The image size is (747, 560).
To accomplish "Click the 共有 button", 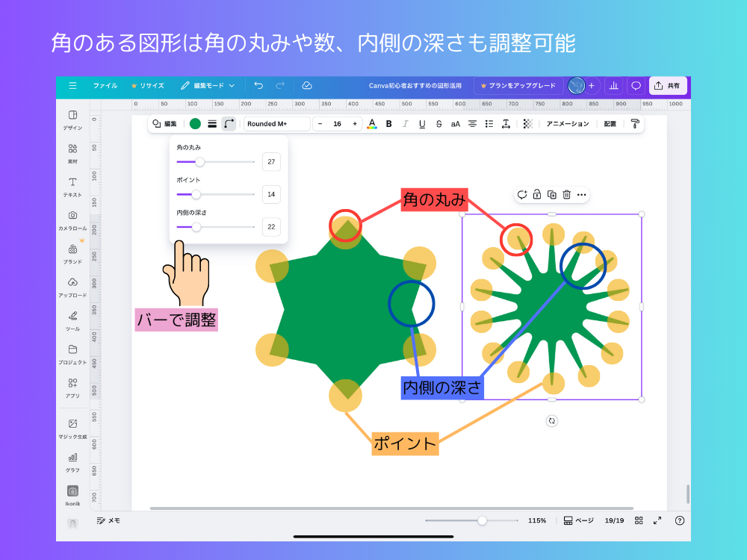I will click(667, 85).
